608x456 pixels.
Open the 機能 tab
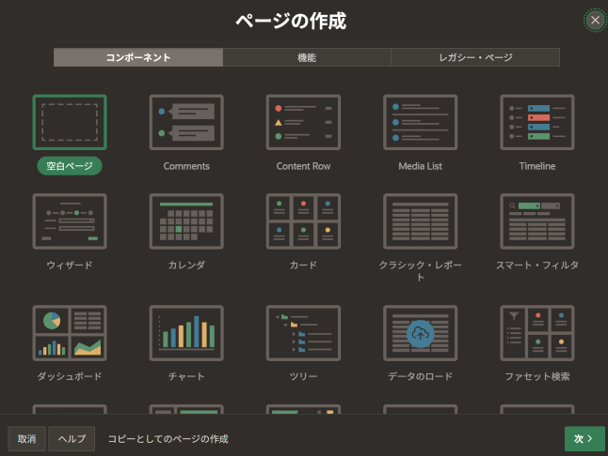pyautogui.click(x=307, y=57)
